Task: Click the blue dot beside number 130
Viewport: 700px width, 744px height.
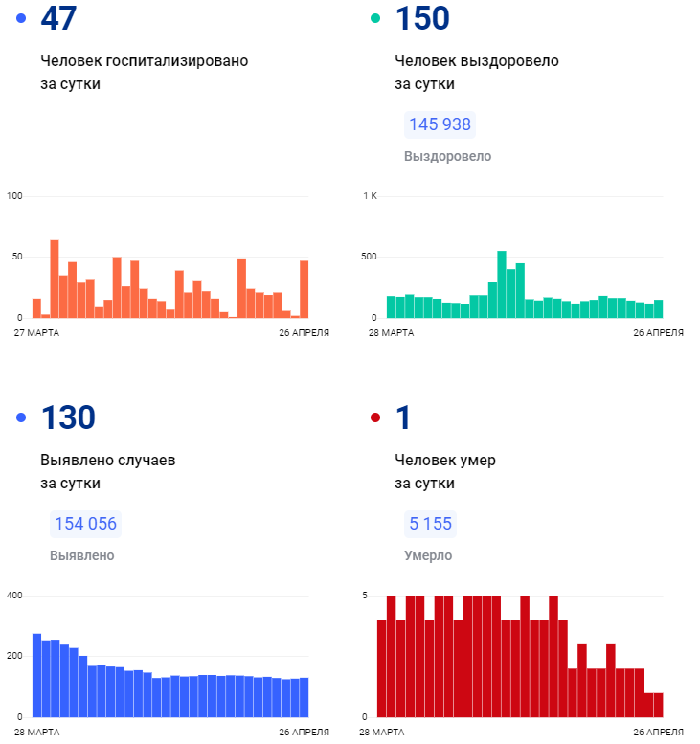Action: pos(21,417)
